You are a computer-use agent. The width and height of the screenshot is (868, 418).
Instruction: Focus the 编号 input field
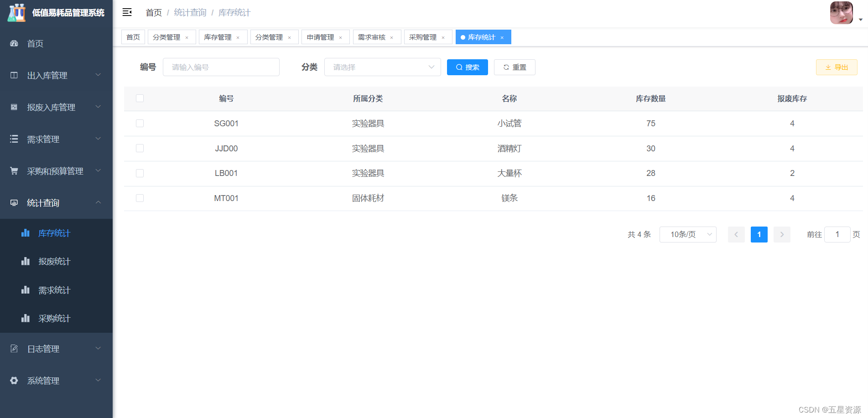coord(221,67)
